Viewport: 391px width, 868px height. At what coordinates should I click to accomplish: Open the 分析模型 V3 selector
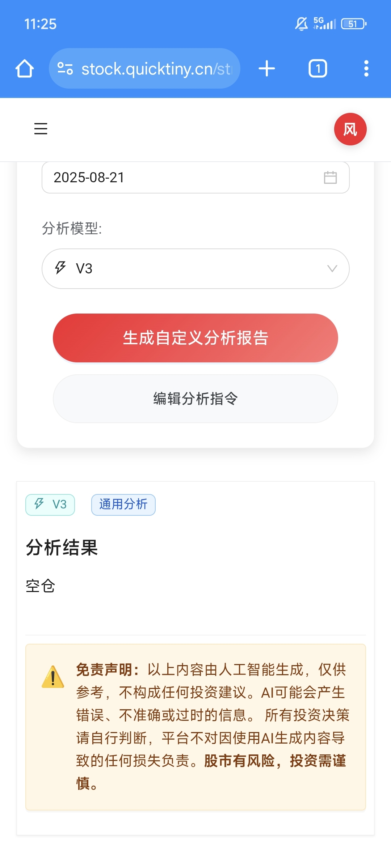195,268
